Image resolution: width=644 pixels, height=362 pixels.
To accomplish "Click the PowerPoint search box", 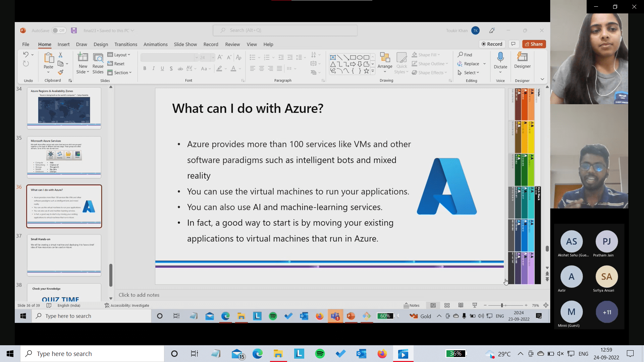I will click(x=285, y=30).
